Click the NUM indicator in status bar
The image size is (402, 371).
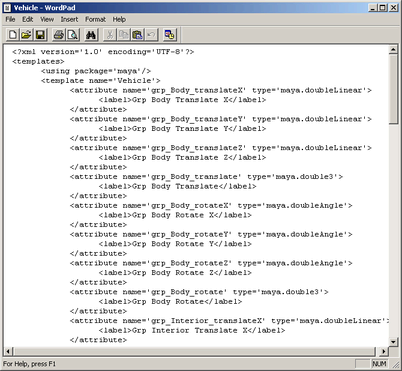click(x=379, y=364)
